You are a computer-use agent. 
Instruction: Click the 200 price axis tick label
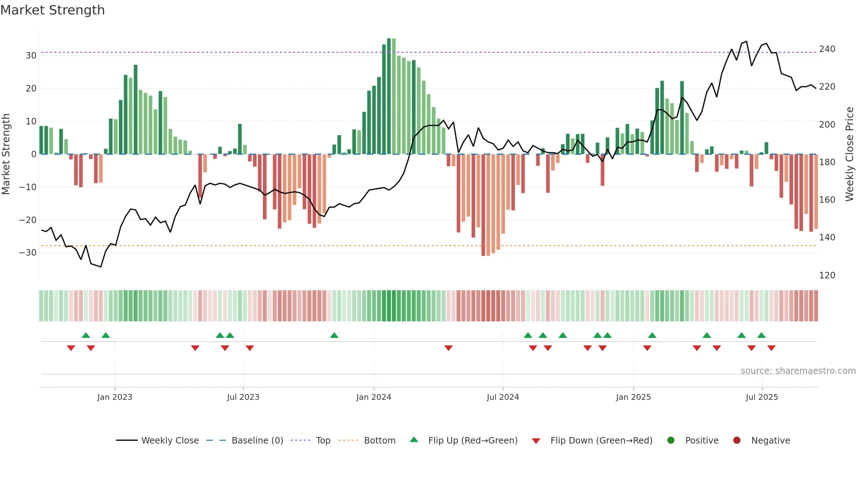[827, 125]
